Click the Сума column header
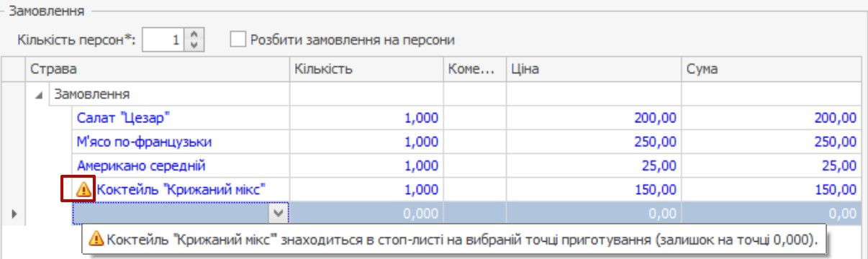 pos(772,69)
